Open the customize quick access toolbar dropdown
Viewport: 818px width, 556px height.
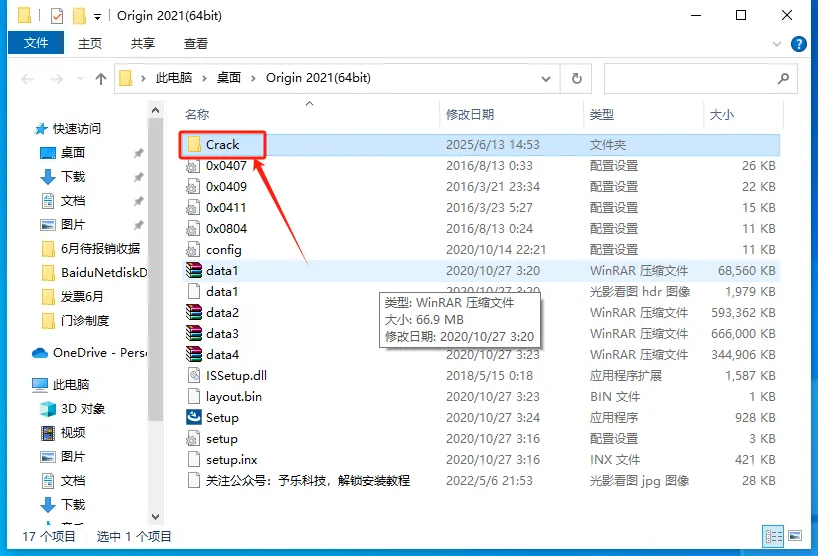point(97,17)
